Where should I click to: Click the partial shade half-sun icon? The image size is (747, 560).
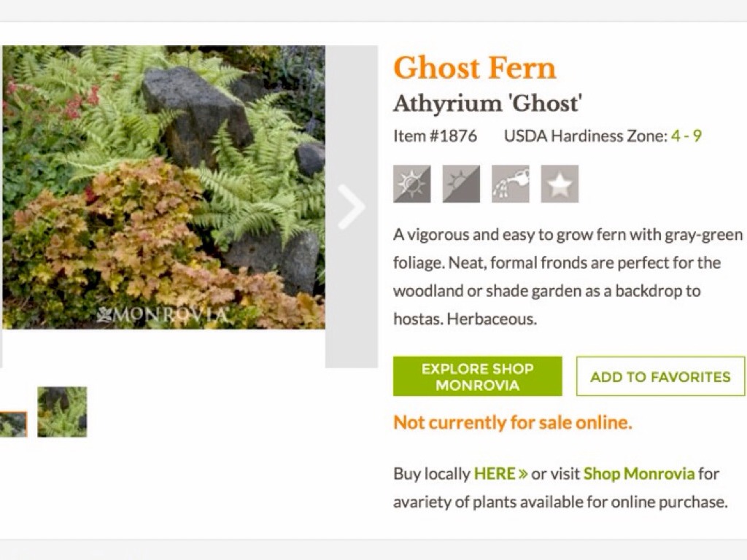coord(461,184)
